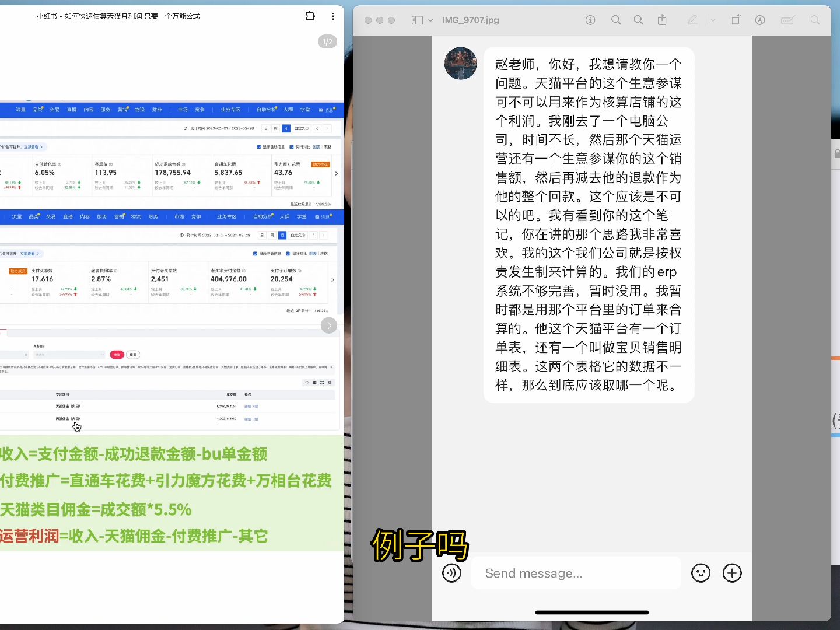Show the Markup toolbar in Preview

(x=760, y=20)
